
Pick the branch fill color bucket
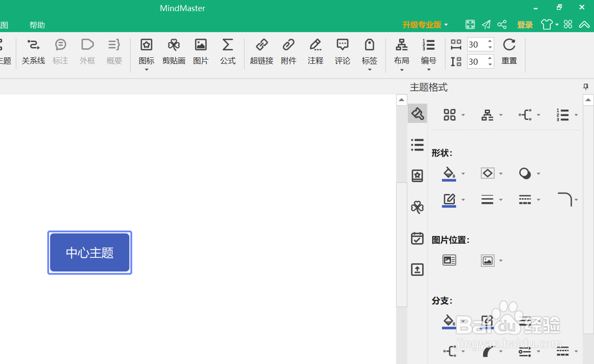449,322
